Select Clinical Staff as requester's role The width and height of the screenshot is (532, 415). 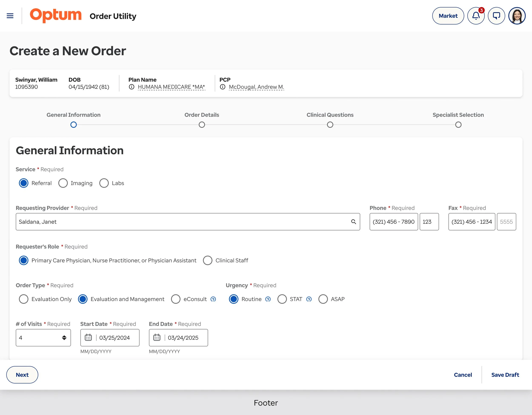tap(207, 260)
